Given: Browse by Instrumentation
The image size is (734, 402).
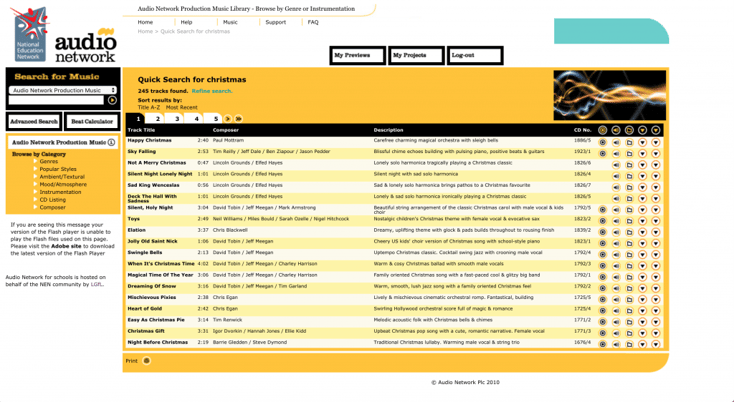Looking at the screenshot, I should 60,192.
